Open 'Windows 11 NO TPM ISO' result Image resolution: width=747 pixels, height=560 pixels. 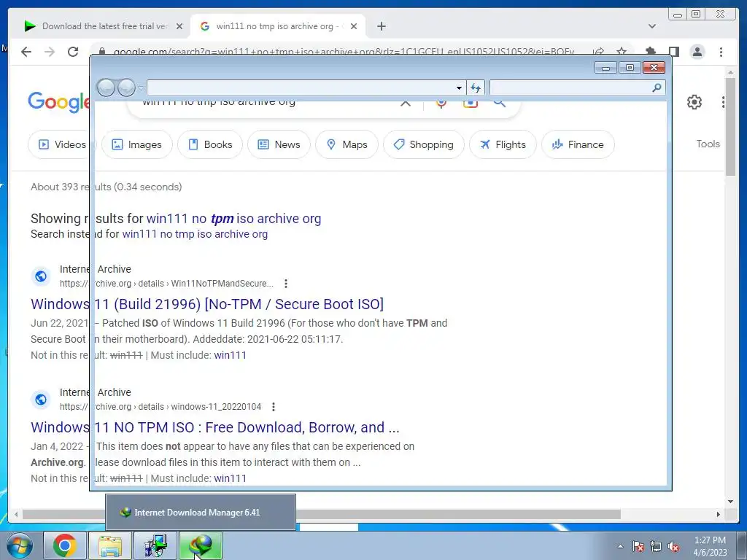[215, 427]
